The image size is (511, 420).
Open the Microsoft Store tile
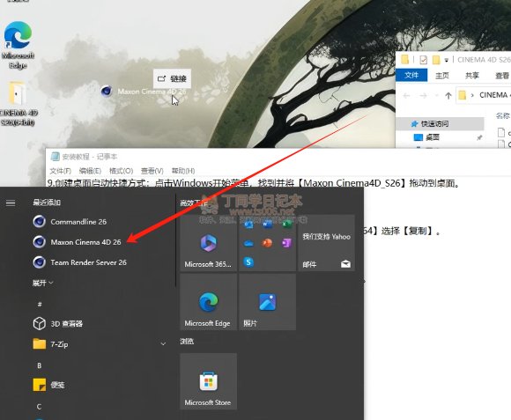click(x=208, y=381)
